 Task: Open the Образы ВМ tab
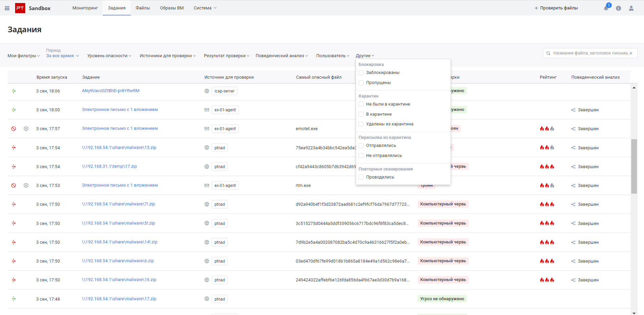click(x=172, y=8)
